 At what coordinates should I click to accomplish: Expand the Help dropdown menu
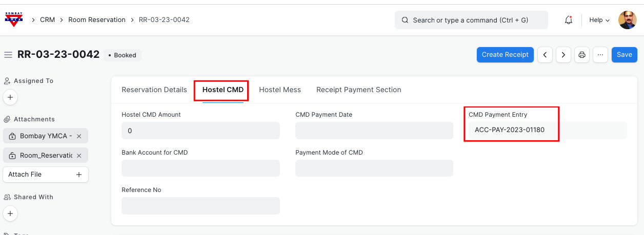point(599,20)
